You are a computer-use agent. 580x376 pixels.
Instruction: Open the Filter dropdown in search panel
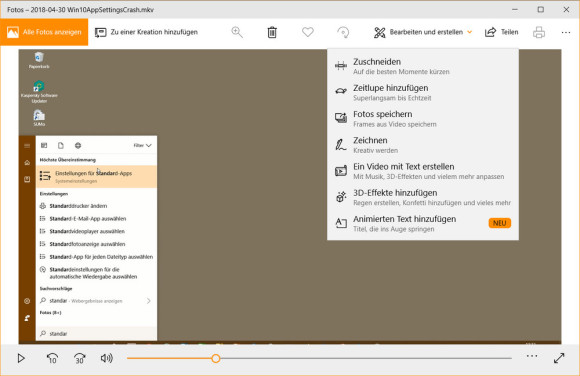(142, 145)
